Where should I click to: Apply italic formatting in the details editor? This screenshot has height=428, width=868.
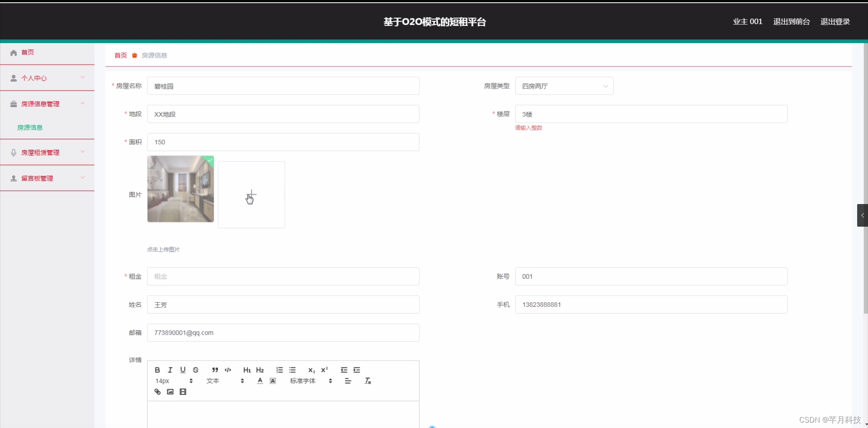click(170, 370)
